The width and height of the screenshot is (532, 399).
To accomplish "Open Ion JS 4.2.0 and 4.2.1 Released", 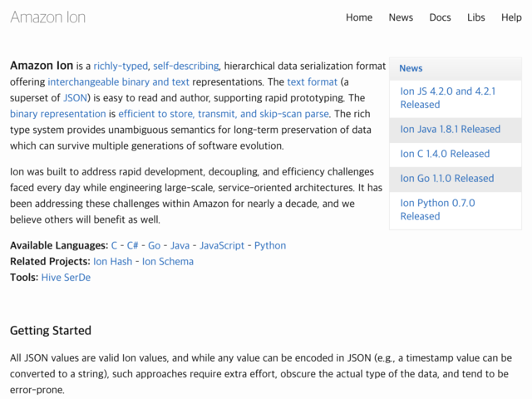I will (447, 98).
